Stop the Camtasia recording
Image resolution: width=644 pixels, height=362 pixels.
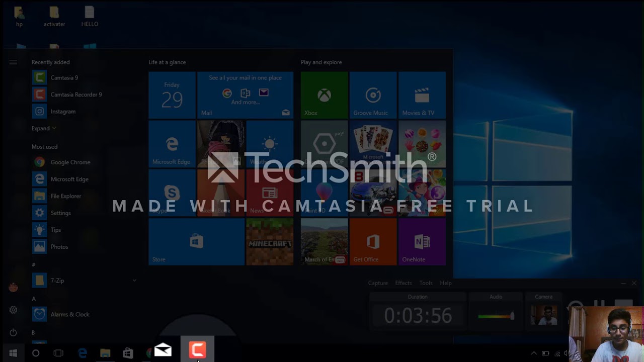[623, 305]
